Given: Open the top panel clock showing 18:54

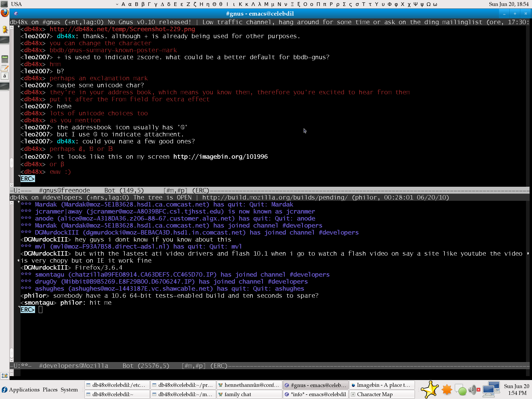Looking at the screenshot, I should click(x=509, y=4).
